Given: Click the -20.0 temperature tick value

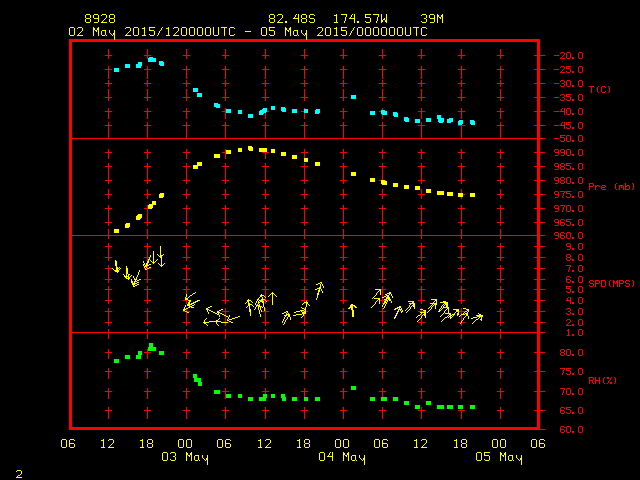Looking at the screenshot, I should click(x=568, y=56).
